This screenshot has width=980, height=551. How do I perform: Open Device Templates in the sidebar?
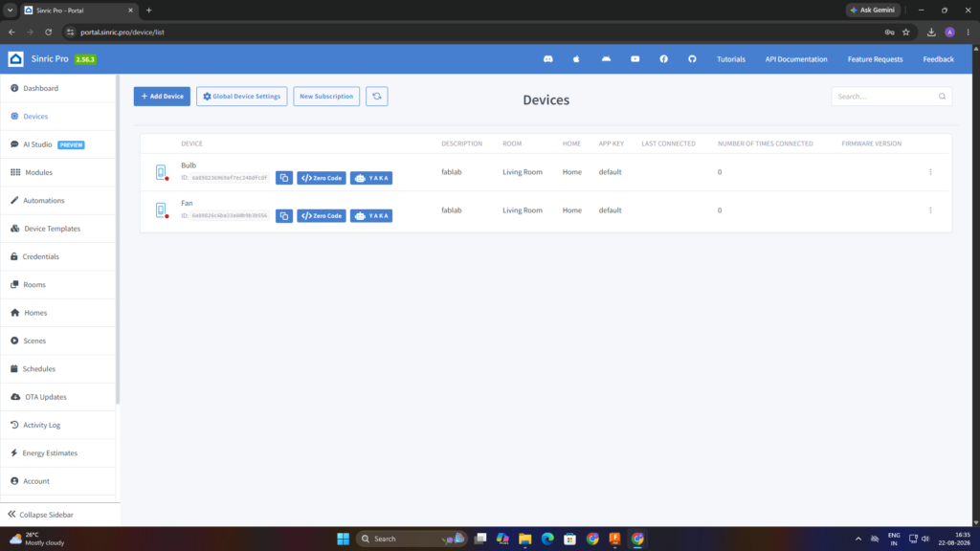pyautogui.click(x=58, y=229)
